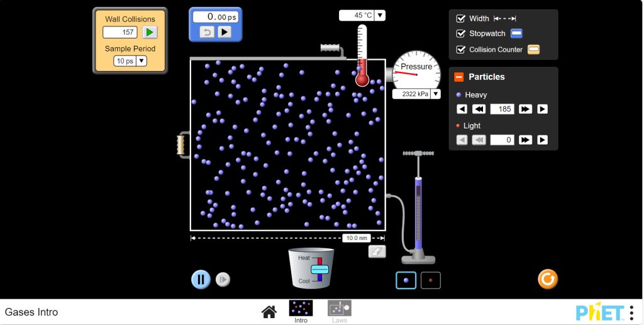The image size is (644, 325).
Task: Uncheck the Width checkbox
Action: (x=461, y=19)
